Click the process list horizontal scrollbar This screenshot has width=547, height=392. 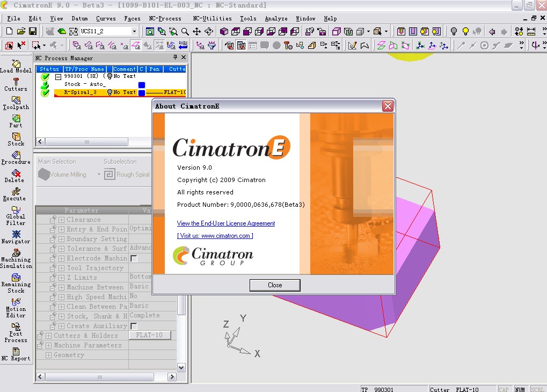86,142
